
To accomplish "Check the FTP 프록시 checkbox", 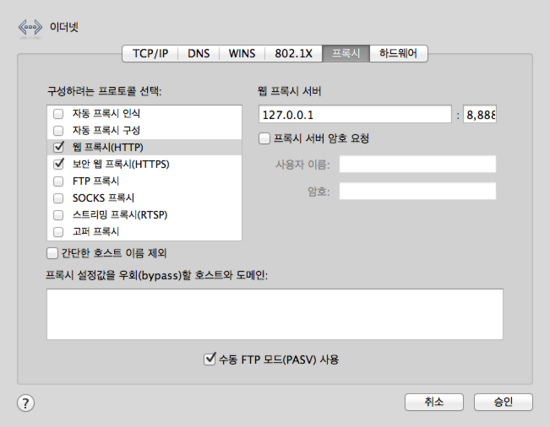I will [58, 181].
